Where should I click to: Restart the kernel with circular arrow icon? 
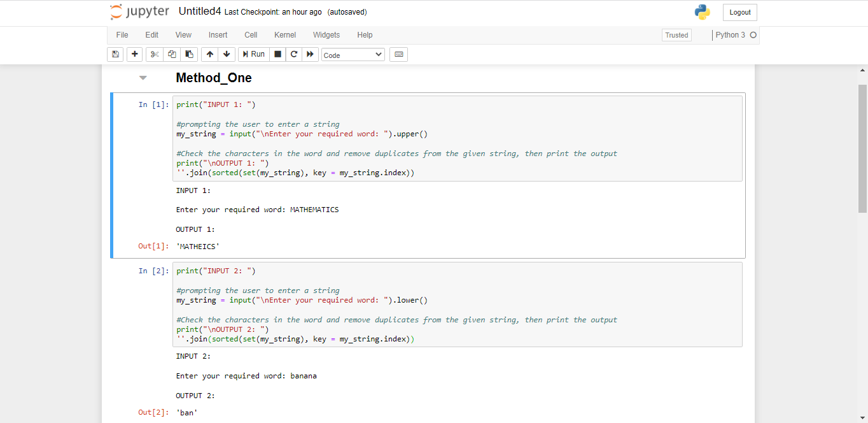click(x=294, y=55)
